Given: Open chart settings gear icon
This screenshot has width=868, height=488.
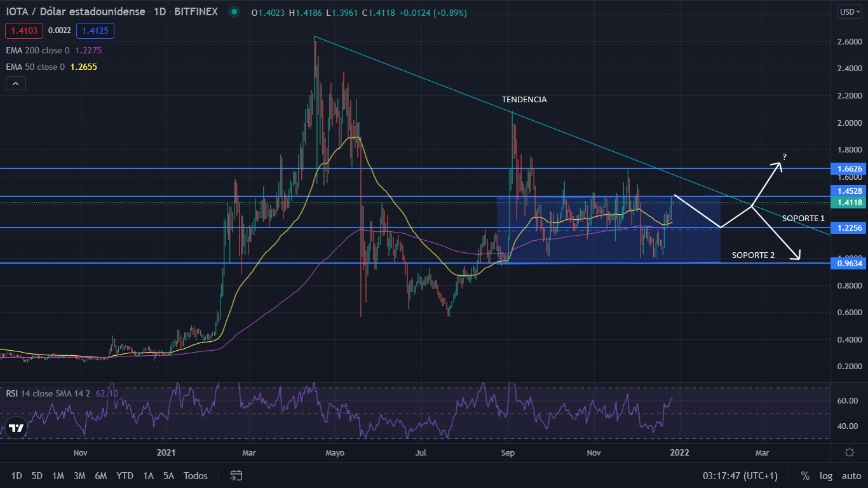Looking at the screenshot, I should (849, 452).
